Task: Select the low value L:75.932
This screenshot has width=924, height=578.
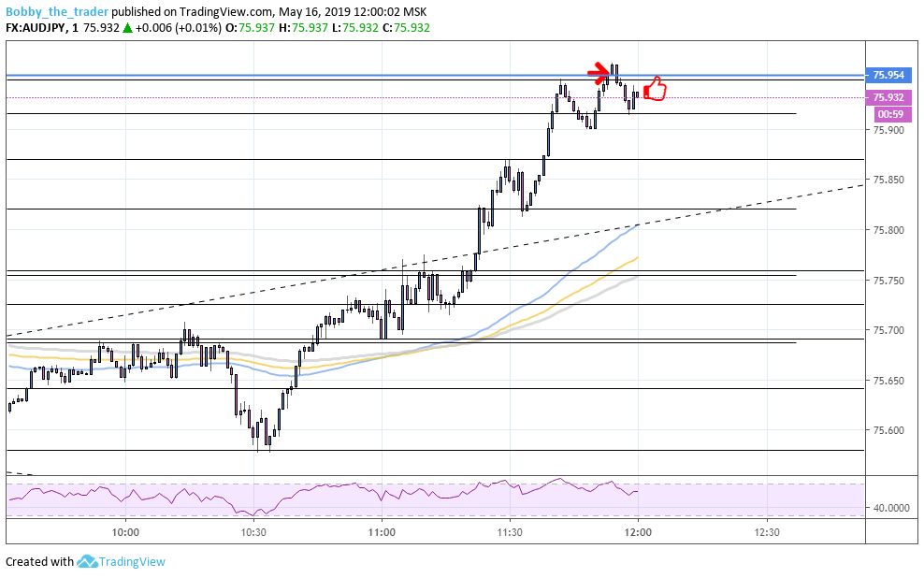Action: point(355,28)
